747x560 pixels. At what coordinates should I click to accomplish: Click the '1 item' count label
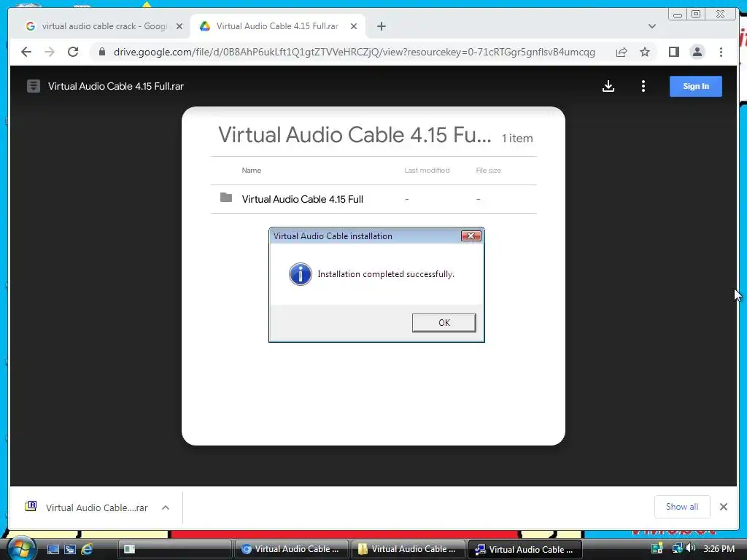(517, 138)
